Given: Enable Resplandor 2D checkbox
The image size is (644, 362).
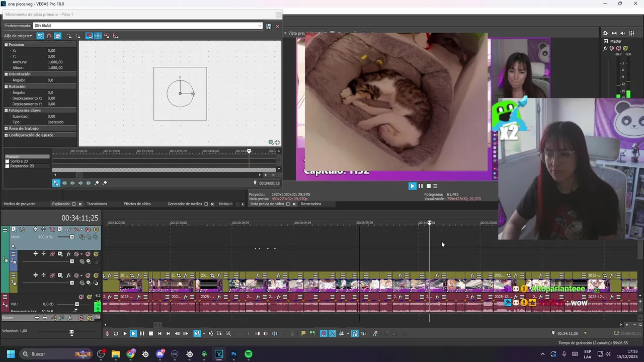Looking at the screenshot, I should (7, 166).
